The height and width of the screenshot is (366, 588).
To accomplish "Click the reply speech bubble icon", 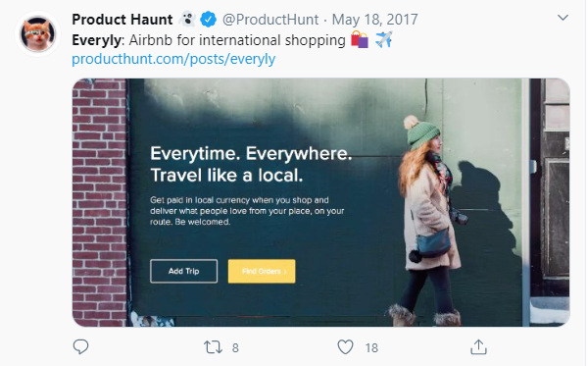I will coord(80,346).
